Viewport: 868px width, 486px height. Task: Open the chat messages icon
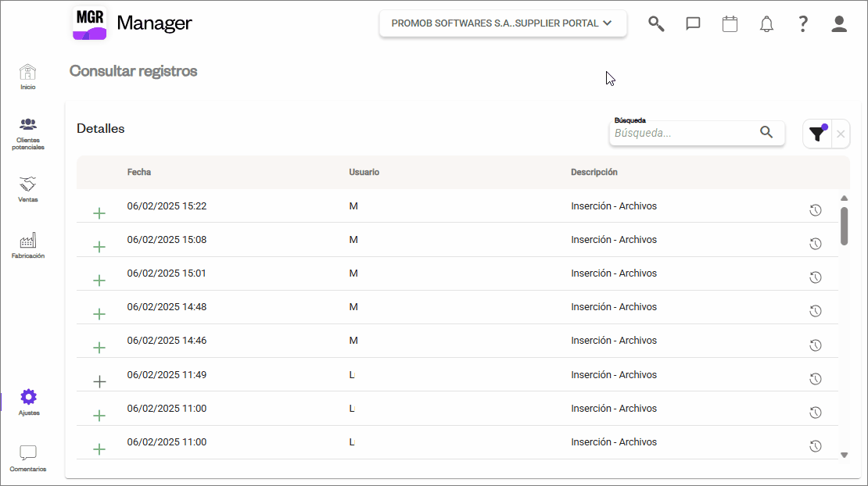point(693,23)
